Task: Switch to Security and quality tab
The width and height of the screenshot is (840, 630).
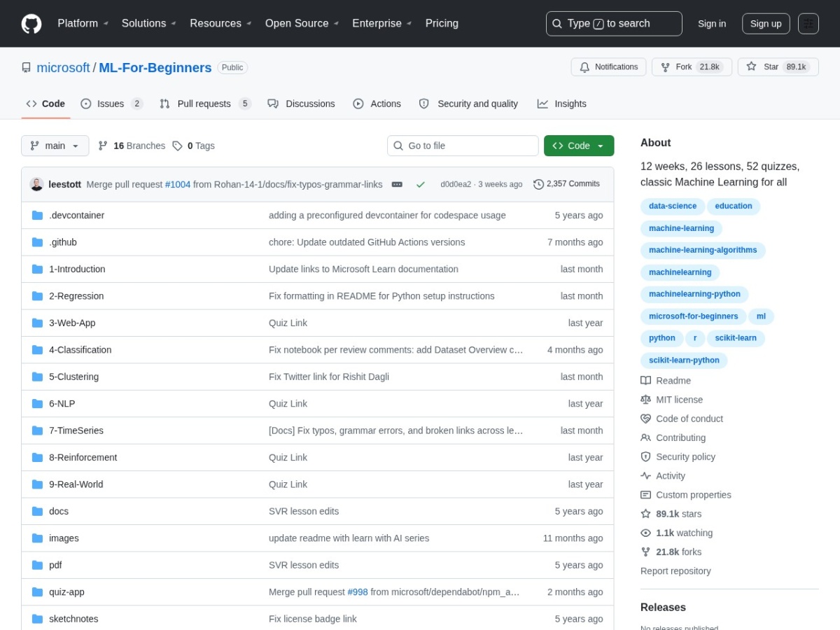Action: tap(468, 104)
